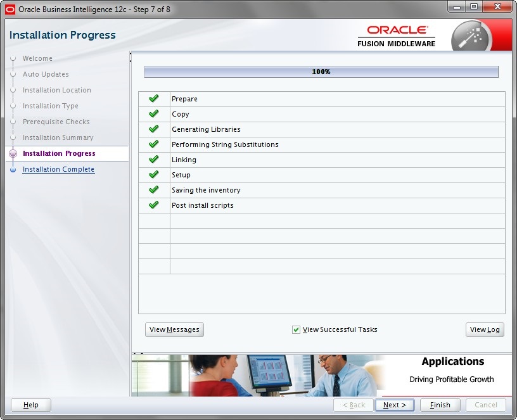517x420 pixels.
Task: Click the green checkmark next to Copy
Action: (x=154, y=114)
